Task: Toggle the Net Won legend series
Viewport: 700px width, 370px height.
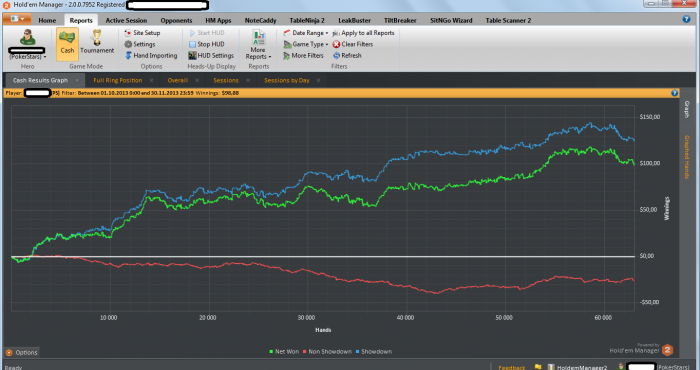Action: click(x=283, y=352)
